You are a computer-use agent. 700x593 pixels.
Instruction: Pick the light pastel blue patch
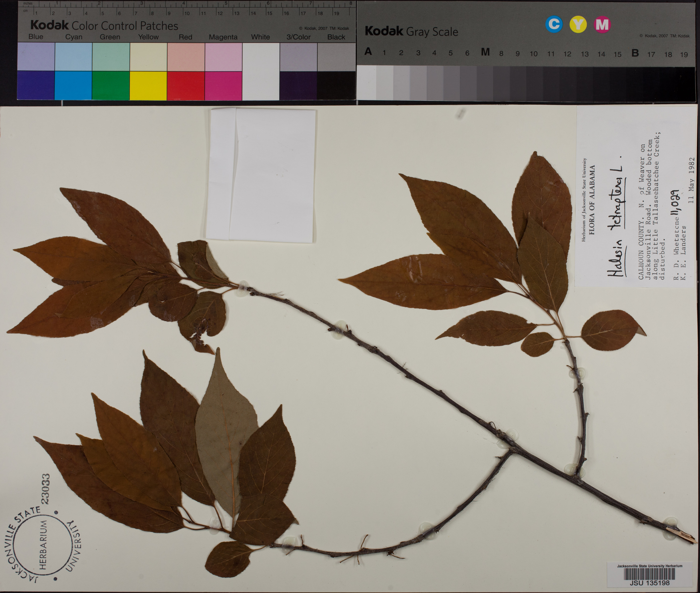tap(36, 56)
